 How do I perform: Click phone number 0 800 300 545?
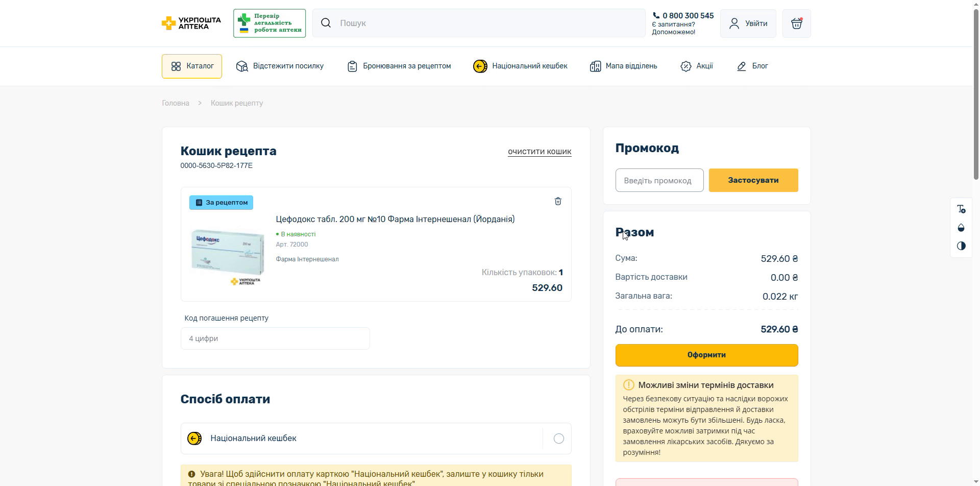688,16
